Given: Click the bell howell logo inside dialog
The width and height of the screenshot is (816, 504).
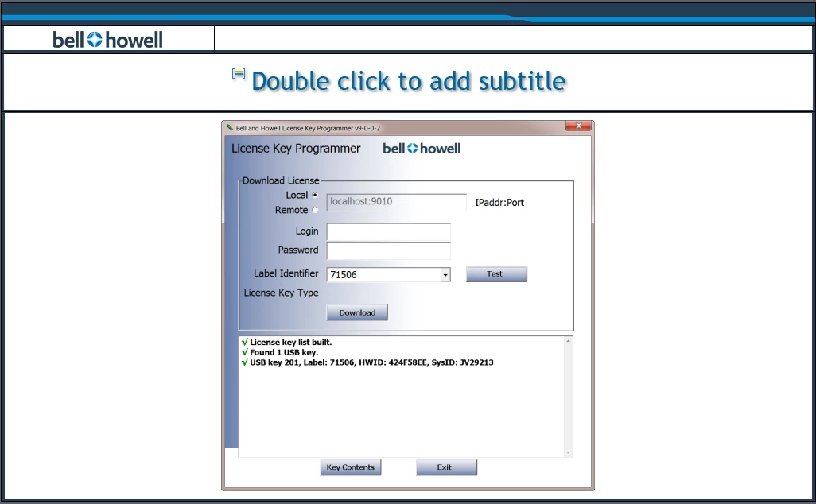Looking at the screenshot, I should tap(422, 149).
